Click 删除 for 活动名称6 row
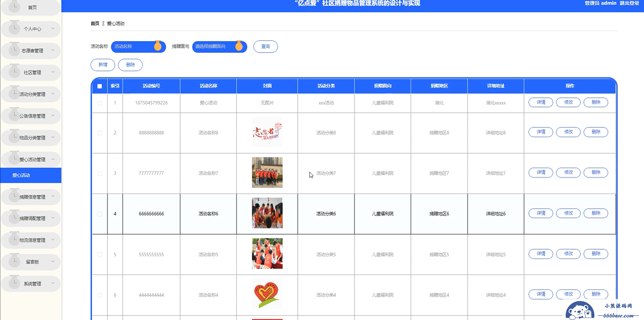The height and width of the screenshot is (320, 644). [x=596, y=213]
